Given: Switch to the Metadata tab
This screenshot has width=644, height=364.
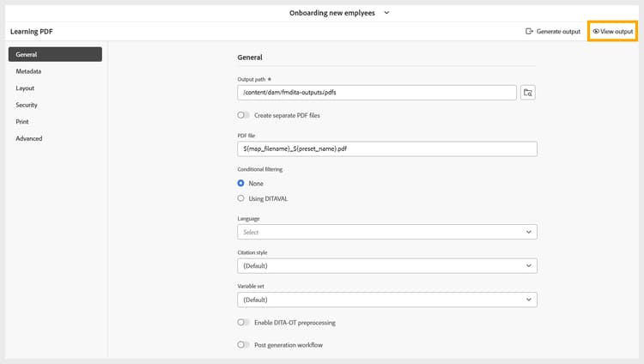Looking at the screenshot, I should click(28, 71).
